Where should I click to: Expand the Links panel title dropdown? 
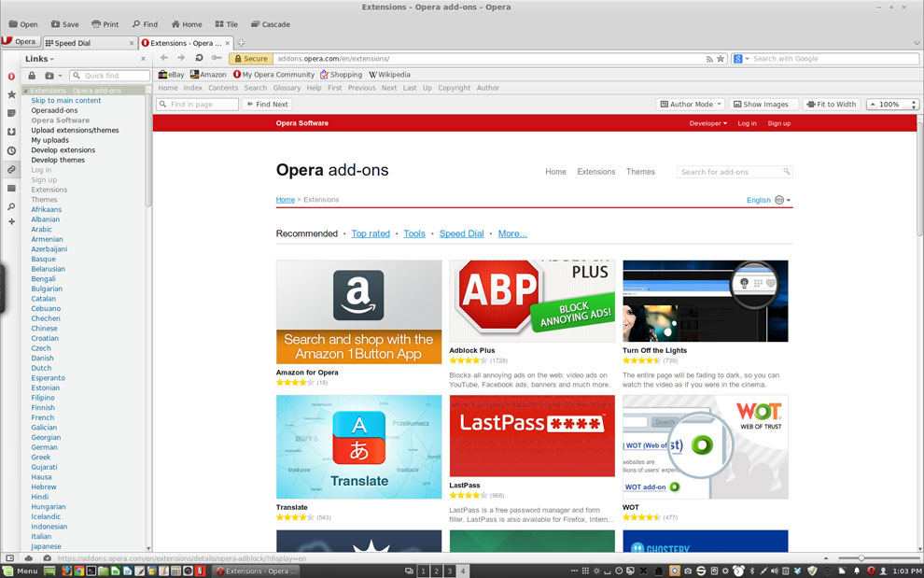click(x=39, y=59)
